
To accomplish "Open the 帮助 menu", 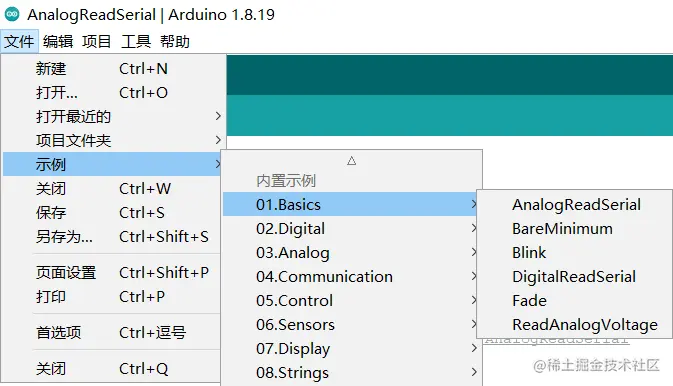I will [x=175, y=42].
